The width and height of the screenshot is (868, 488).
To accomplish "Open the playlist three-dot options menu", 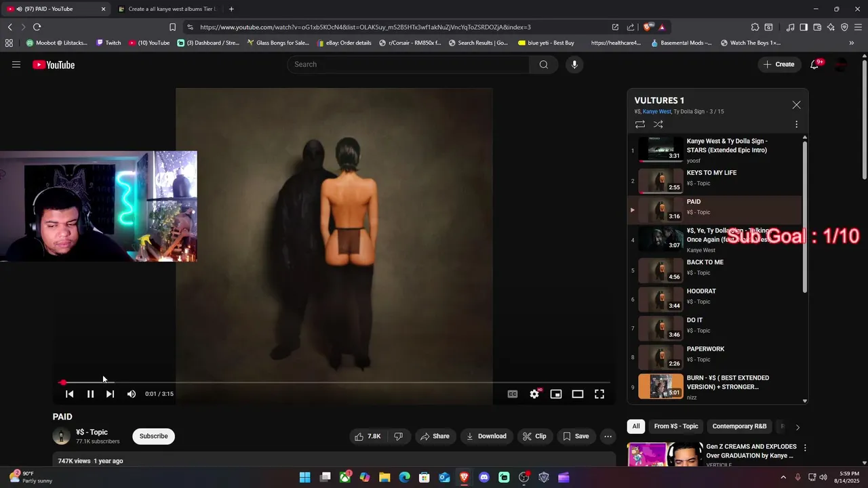I will [796, 125].
